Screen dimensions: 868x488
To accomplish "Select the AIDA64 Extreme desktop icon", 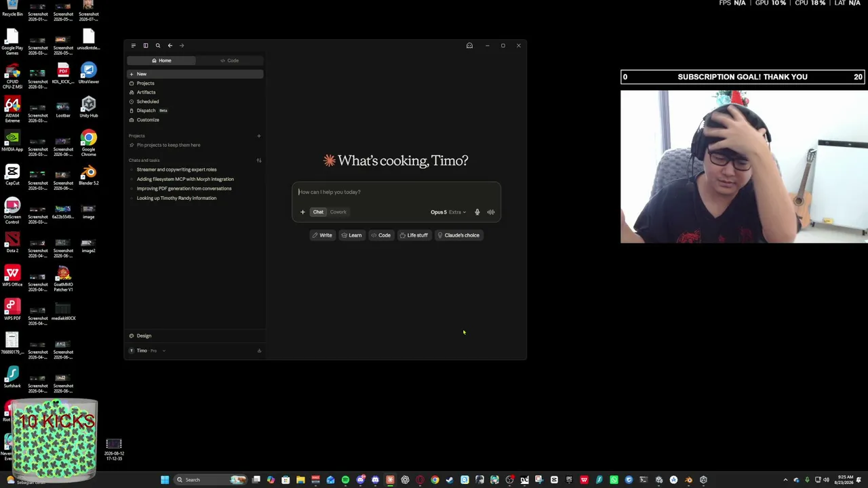I will 12,110.
